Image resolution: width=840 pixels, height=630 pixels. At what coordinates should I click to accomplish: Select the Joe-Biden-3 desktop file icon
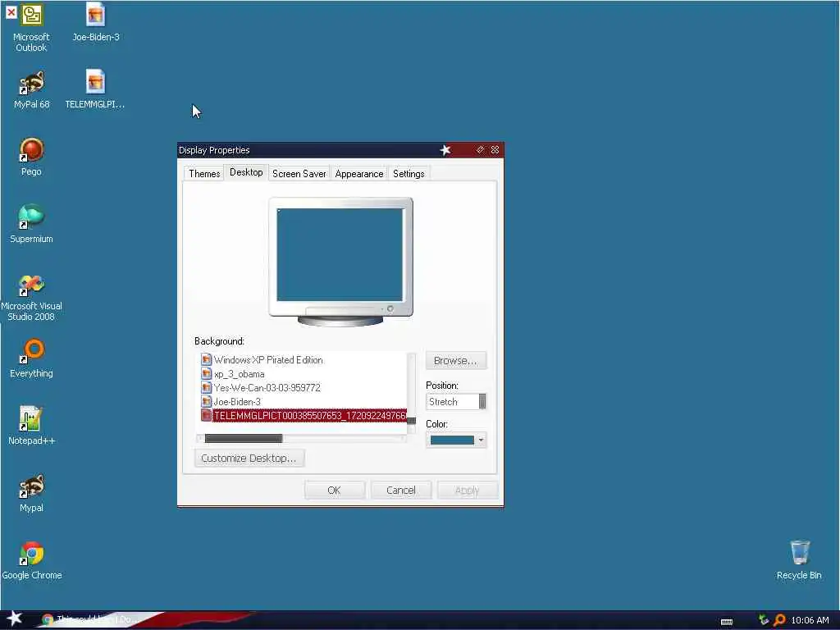95,23
